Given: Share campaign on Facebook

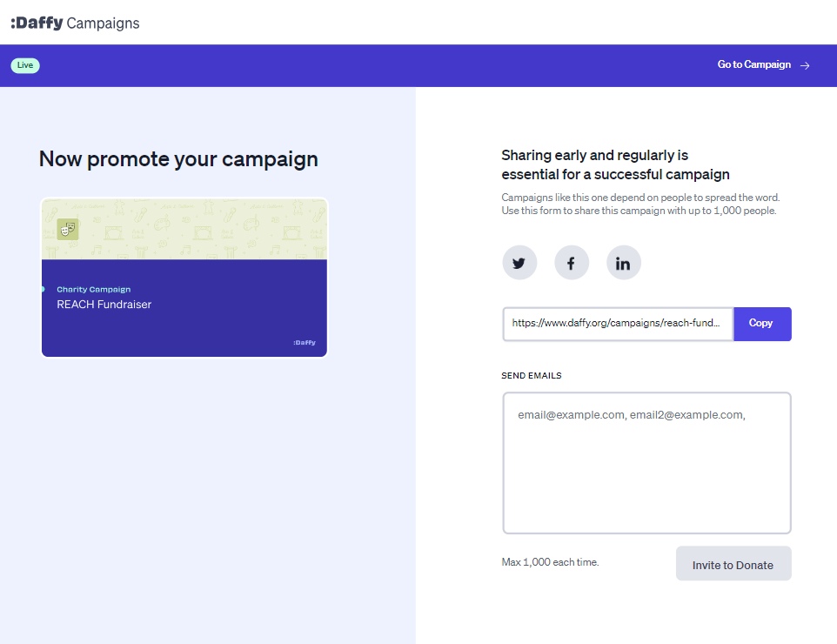Looking at the screenshot, I should coord(571,263).
